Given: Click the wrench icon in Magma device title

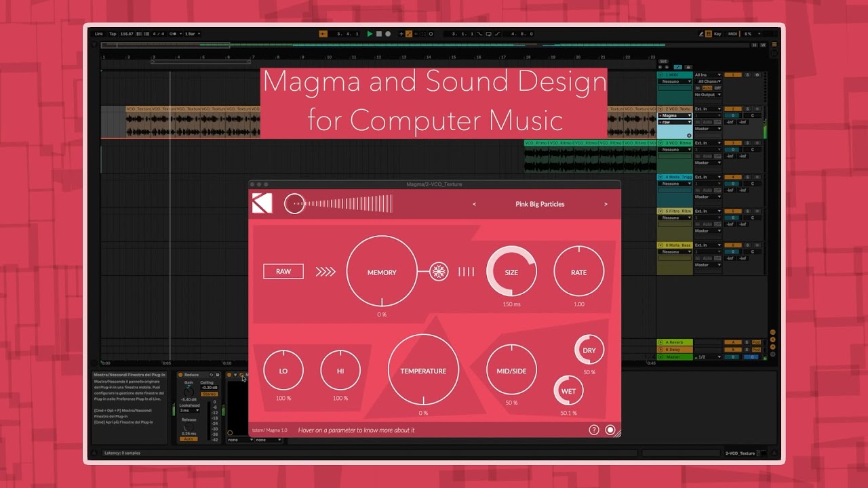Looking at the screenshot, I should [241, 375].
